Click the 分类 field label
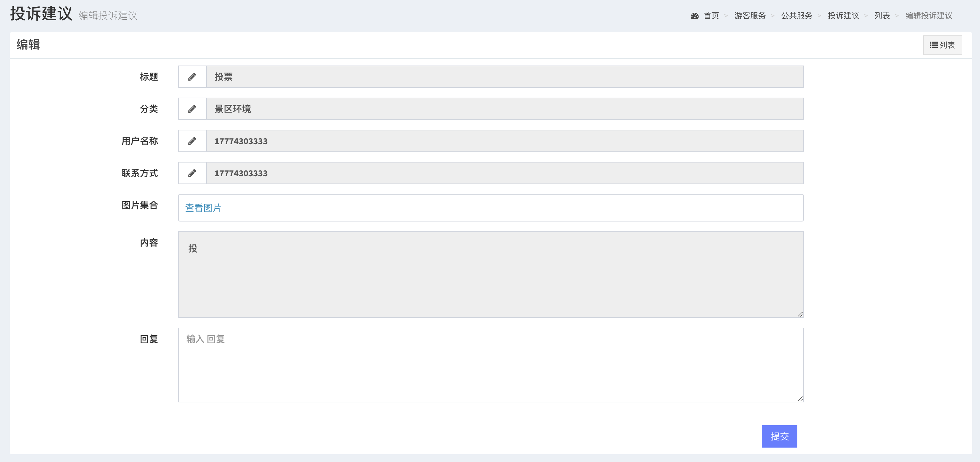 point(149,109)
